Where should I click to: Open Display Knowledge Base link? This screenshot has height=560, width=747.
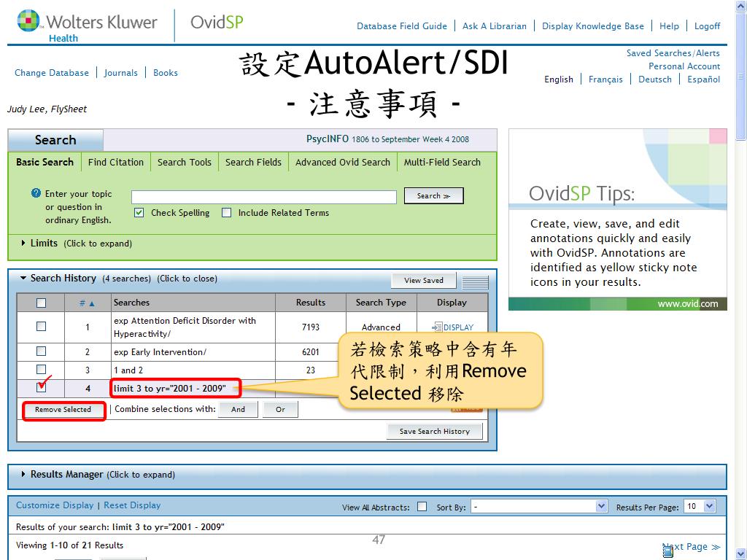[592, 26]
